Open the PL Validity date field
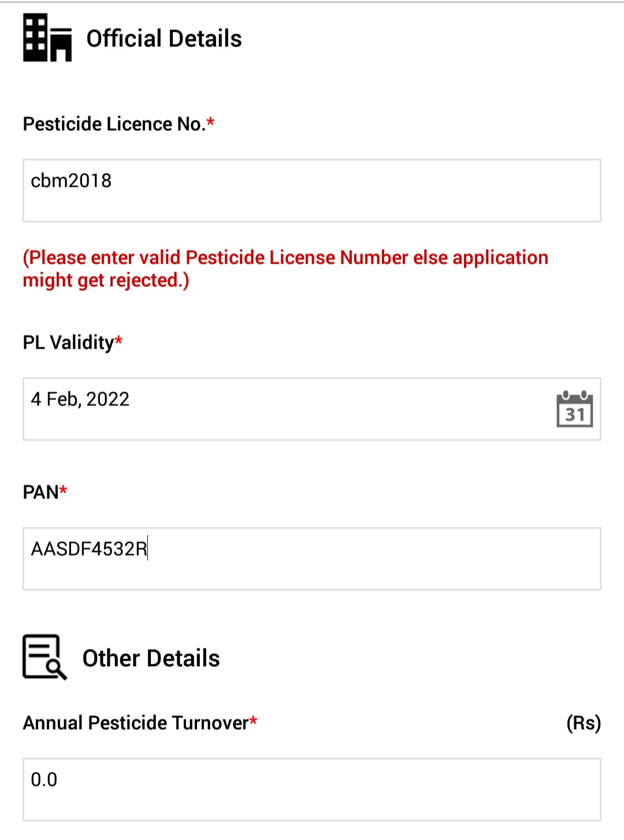This screenshot has width=624, height=840. click(x=312, y=409)
